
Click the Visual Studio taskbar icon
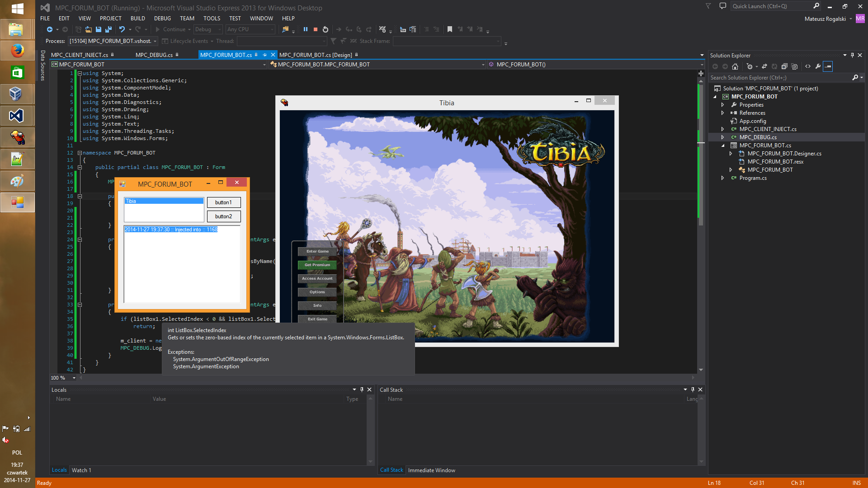tap(17, 116)
